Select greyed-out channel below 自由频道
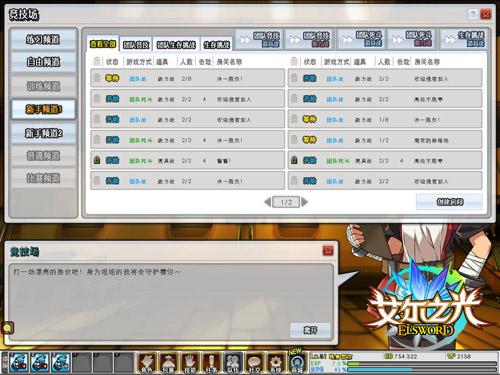 43,86
